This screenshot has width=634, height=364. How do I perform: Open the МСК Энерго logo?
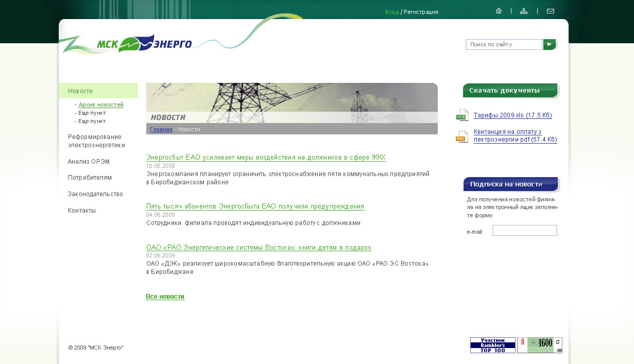point(144,44)
